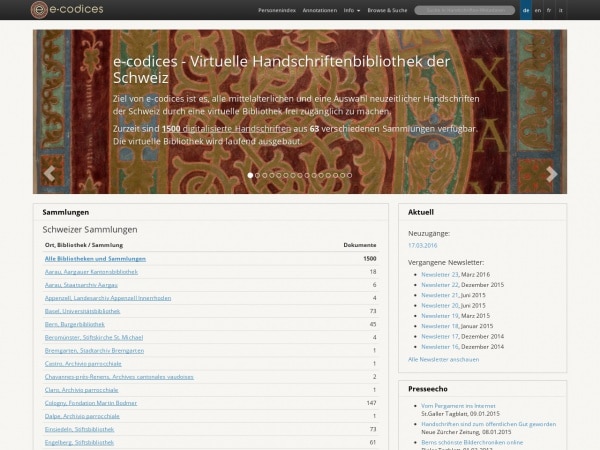
Task: Open Bern, Burgerbibliothek collection
Action: point(75,324)
